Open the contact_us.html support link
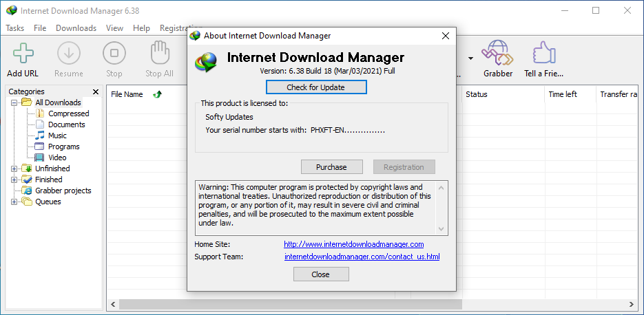The width and height of the screenshot is (644, 315). [x=362, y=257]
